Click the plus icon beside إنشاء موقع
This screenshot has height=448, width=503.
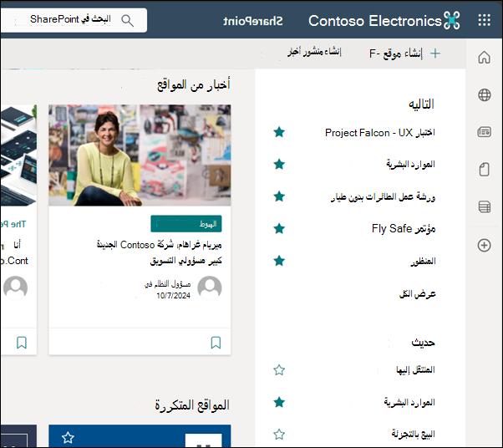[x=435, y=53]
